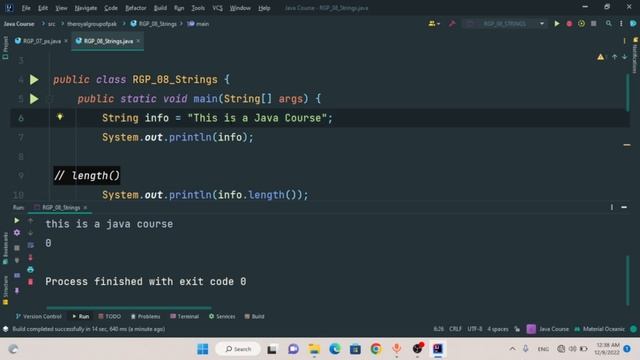The image size is (640, 360).
Task: Click Material Oceanic theme in status bar
Action: click(600, 329)
